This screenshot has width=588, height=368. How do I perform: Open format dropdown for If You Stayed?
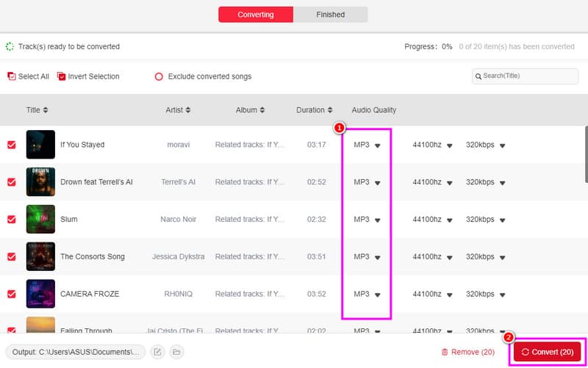[377, 145]
